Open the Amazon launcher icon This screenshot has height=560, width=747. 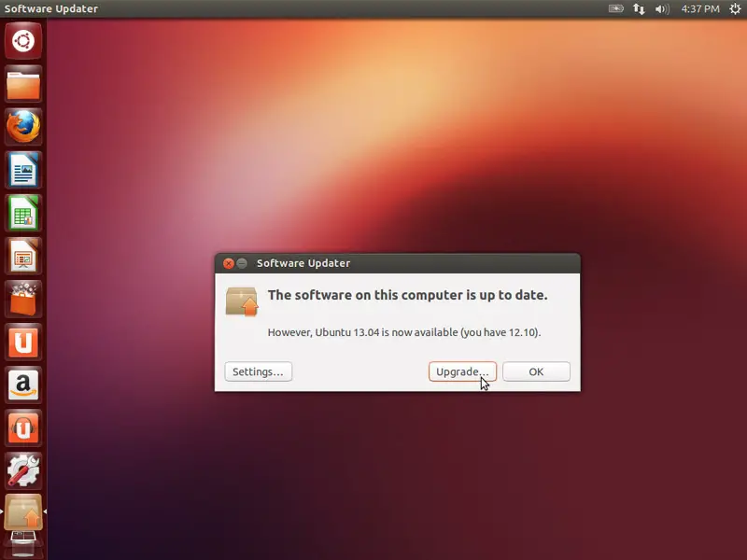tap(23, 385)
